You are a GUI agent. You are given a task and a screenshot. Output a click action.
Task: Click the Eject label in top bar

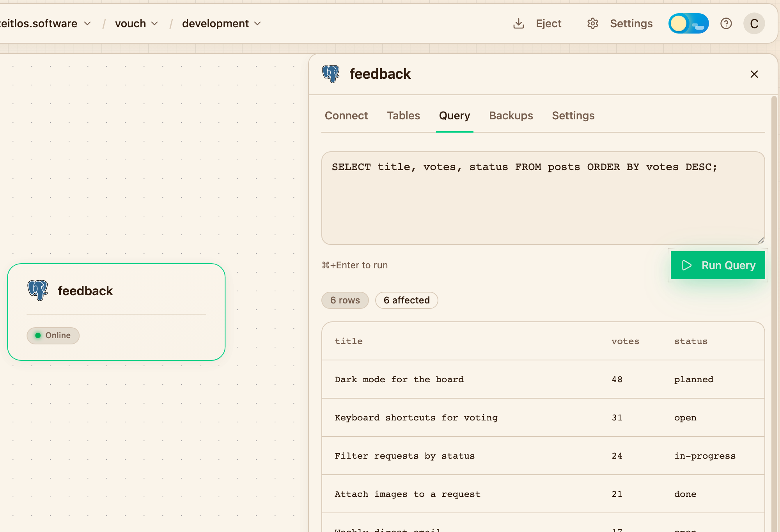tap(548, 23)
